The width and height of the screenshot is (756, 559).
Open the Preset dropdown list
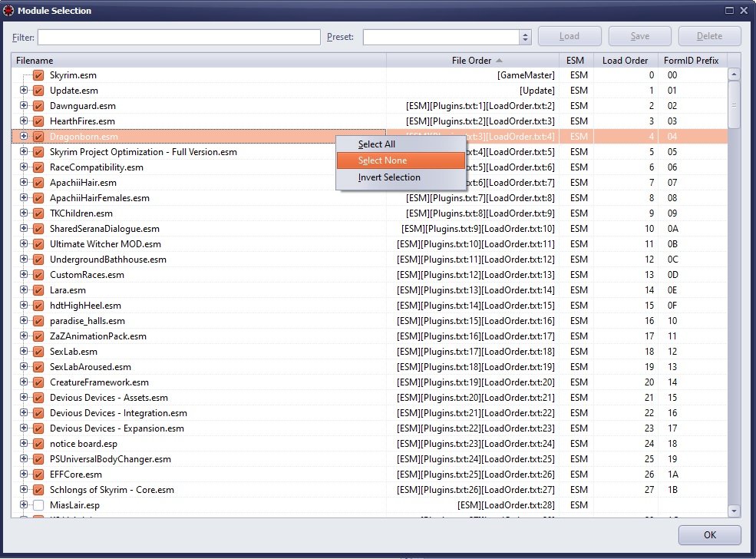click(x=525, y=37)
